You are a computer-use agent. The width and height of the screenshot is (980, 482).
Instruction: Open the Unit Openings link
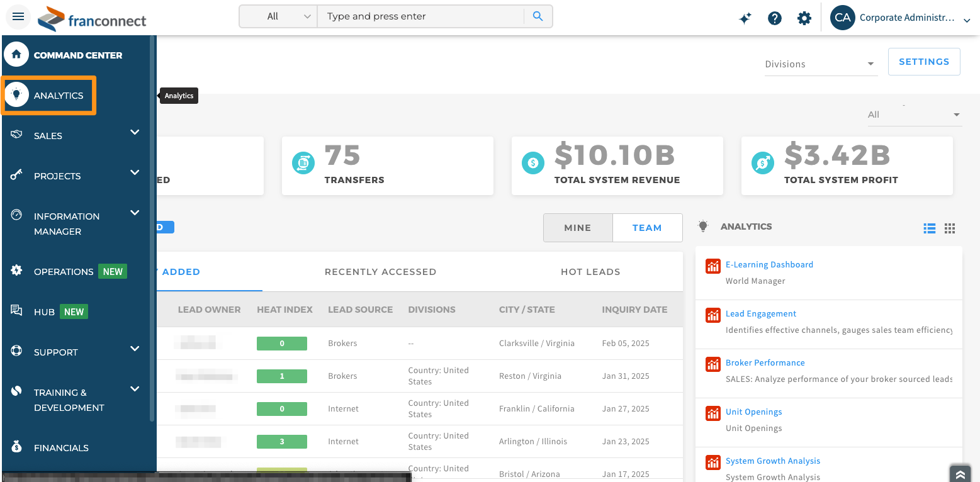point(753,412)
